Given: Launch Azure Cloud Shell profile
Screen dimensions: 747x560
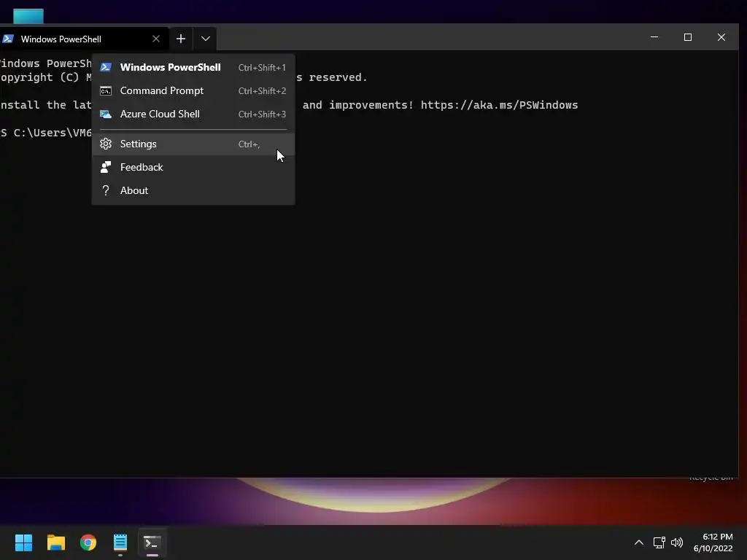Looking at the screenshot, I should tap(193, 114).
